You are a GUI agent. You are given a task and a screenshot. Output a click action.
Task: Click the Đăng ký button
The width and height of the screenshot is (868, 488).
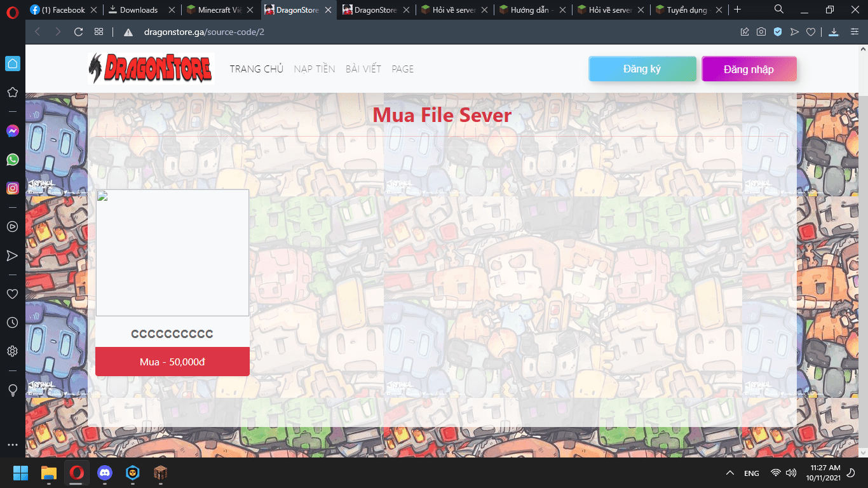click(642, 69)
